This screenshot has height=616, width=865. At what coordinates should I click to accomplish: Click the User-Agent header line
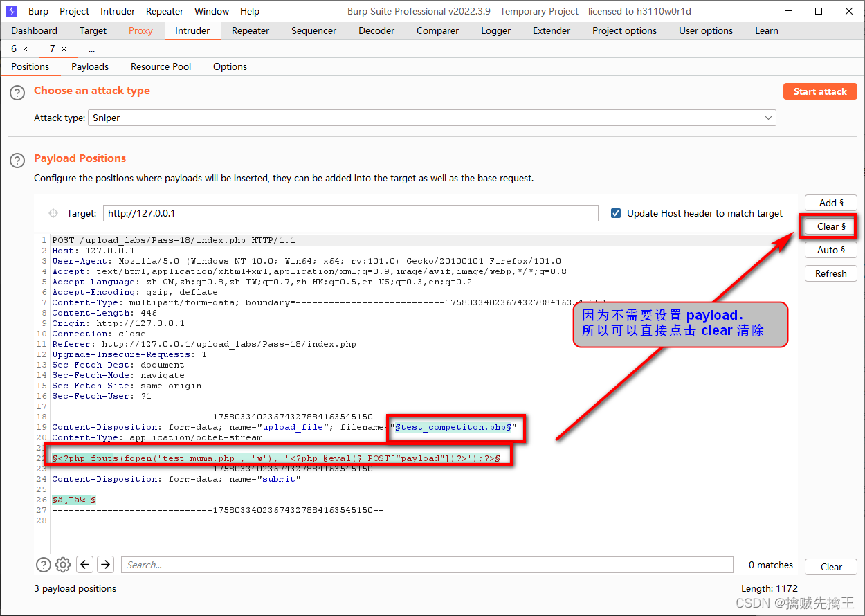[307, 261]
